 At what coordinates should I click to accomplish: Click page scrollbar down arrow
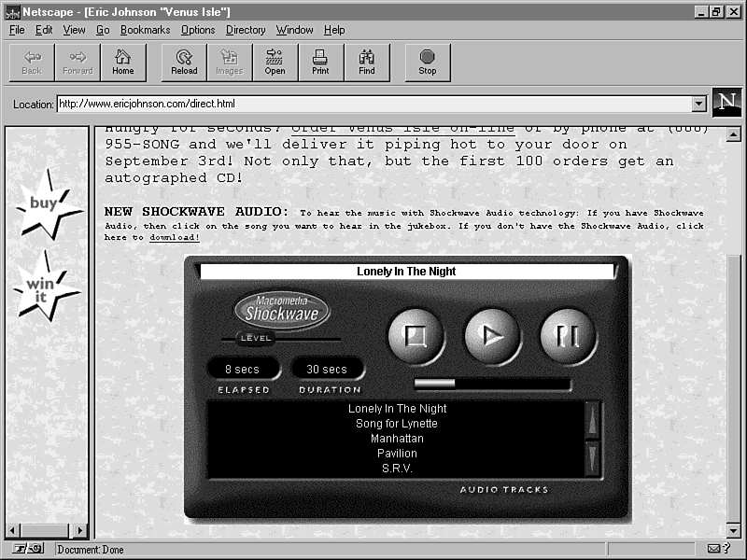coord(733,530)
